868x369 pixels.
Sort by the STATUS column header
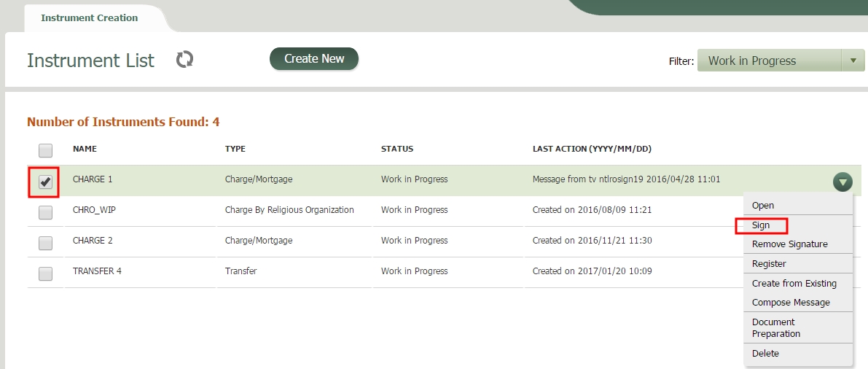(397, 149)
